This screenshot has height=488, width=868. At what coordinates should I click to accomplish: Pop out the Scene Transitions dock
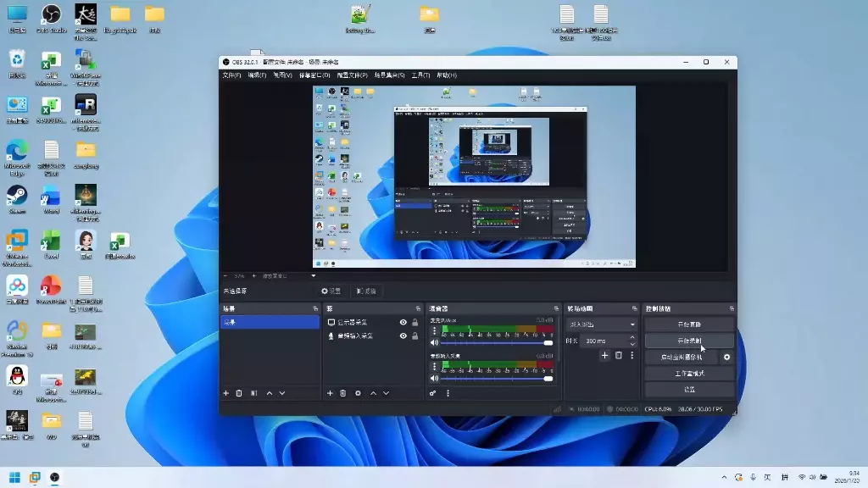(634, 308)
